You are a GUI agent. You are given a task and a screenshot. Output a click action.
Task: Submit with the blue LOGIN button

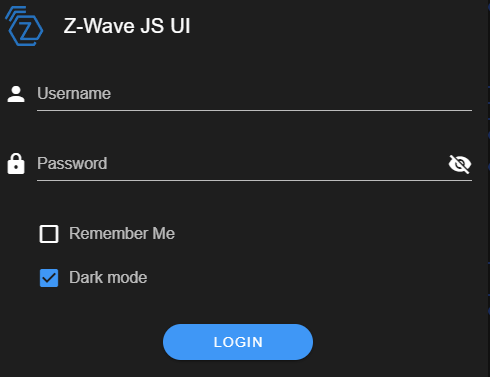tap(238, 342)
